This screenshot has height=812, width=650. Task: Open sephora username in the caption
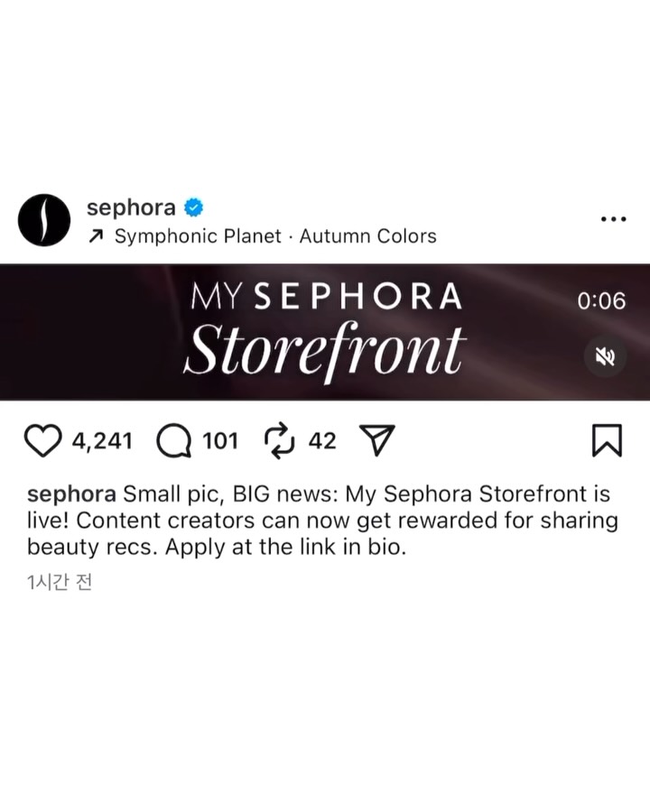[x=71, y=494]
